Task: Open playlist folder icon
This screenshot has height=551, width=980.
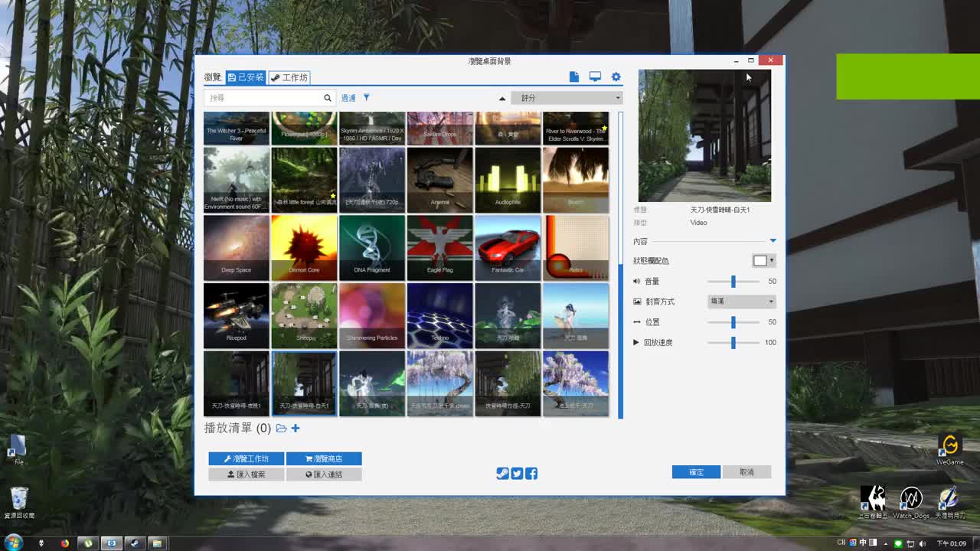Action: point(281,429)
